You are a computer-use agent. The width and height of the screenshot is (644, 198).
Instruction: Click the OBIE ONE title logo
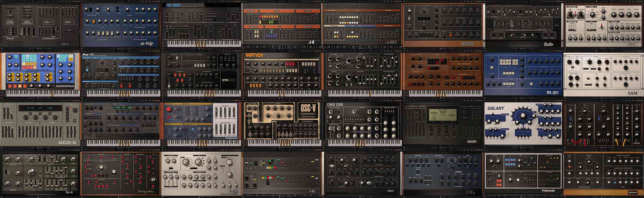pos(335,105)
